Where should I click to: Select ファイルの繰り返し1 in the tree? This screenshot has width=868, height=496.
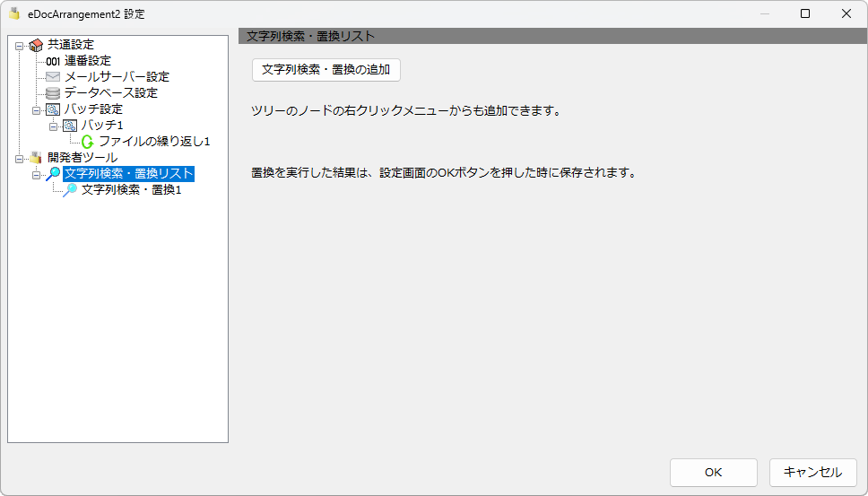coord(154,142)
